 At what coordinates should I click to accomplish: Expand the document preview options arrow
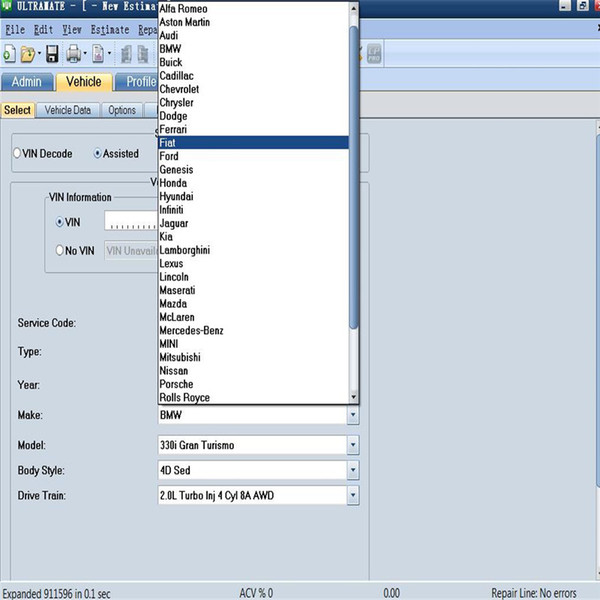click(x=109, y=54)
